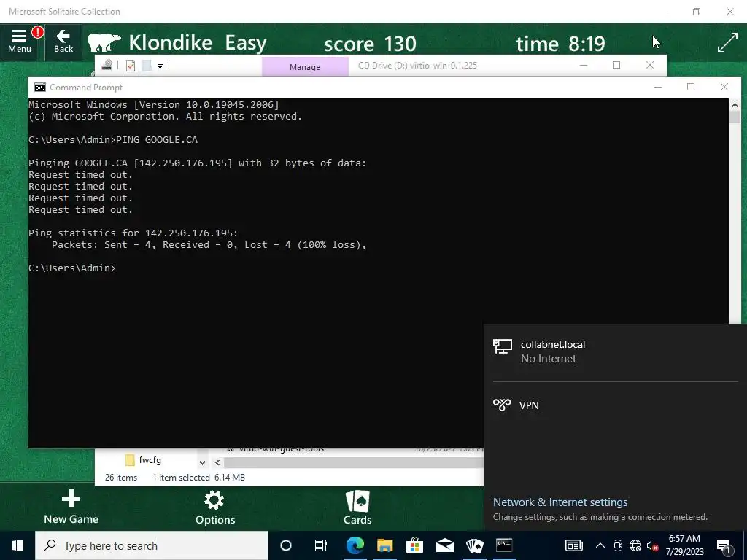
Task: Click the 'score 130' display in Solitaire
Action: point(370,44)
